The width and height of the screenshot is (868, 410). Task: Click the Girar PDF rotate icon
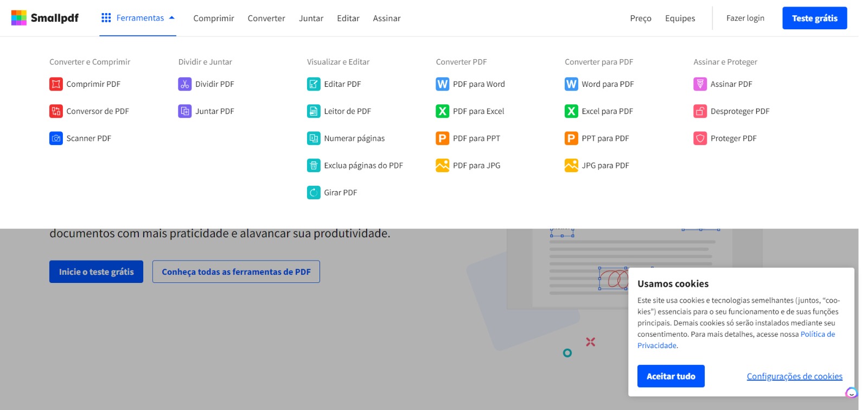(314, 193)
